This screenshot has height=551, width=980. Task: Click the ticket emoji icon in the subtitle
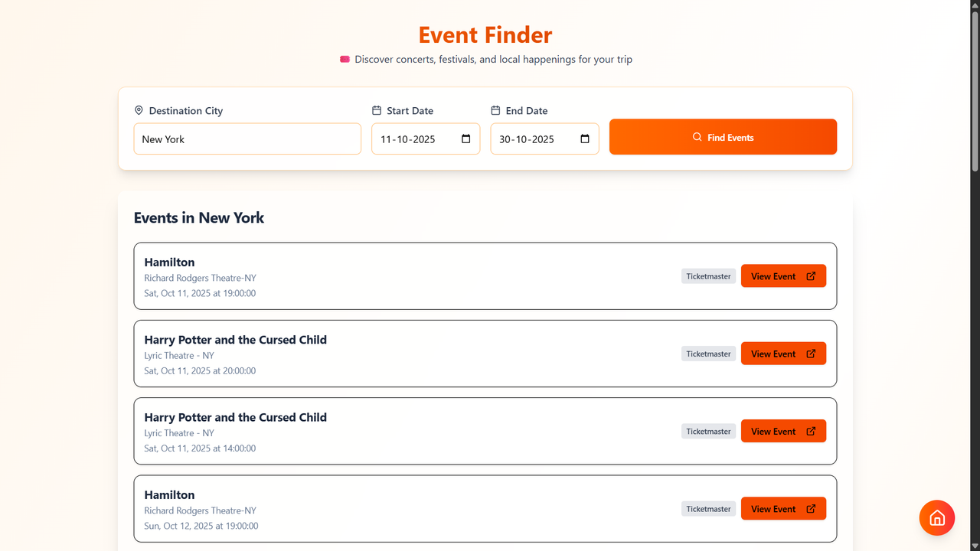click(345, 59)
